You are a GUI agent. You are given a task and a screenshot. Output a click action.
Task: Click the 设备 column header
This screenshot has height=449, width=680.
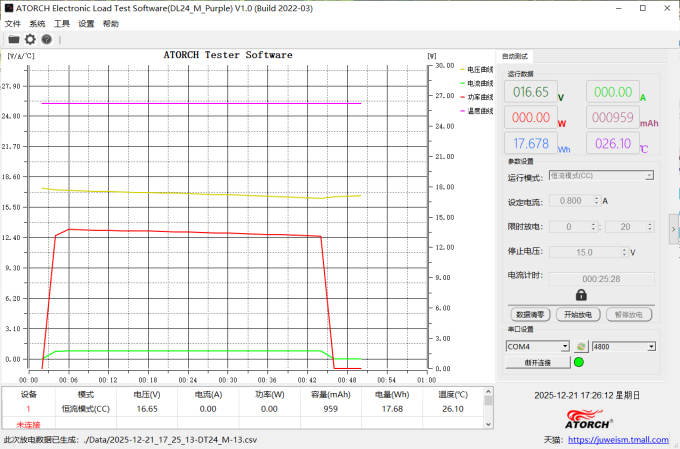(29, 394)
